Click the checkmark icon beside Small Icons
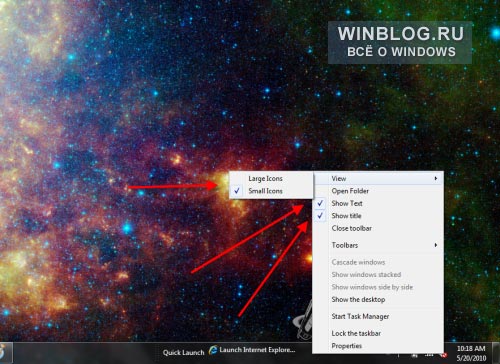Viewport: 500px width, 364px height. coord(237,191)
